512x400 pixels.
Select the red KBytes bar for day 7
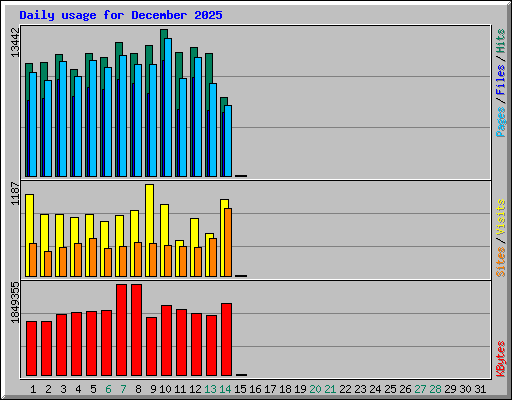click(122, 330)
